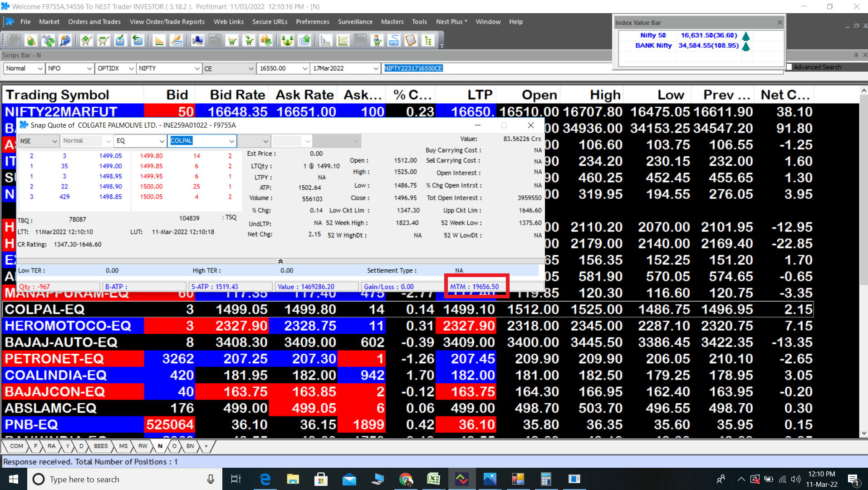Click the person with cart toolbar icon

377,41
